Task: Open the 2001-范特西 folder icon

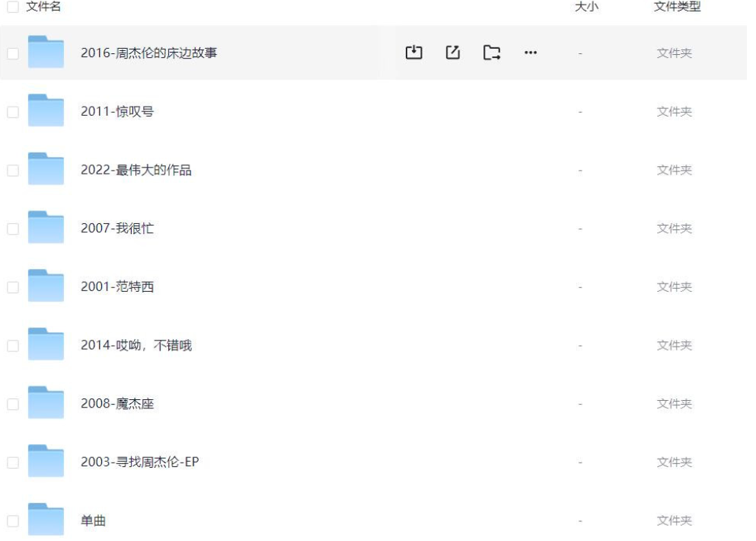Action: (46, 286)
